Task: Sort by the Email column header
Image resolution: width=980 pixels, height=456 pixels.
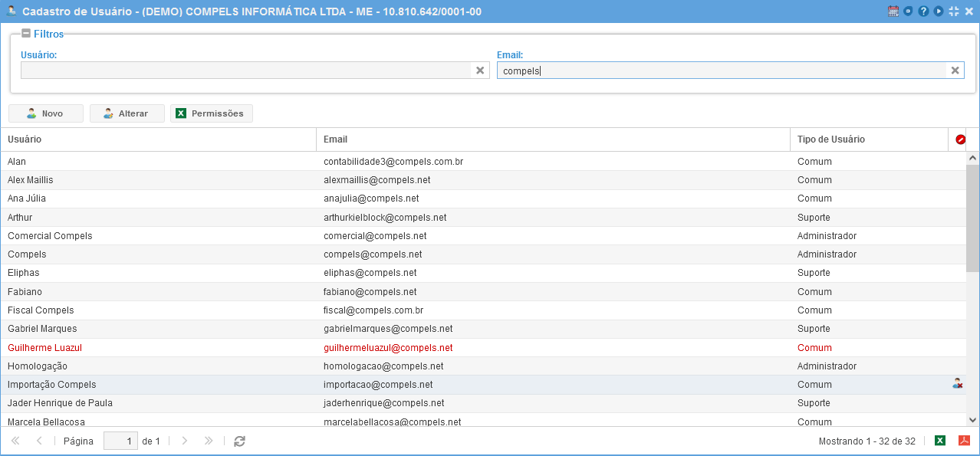Action: click(x=553, y=139)
